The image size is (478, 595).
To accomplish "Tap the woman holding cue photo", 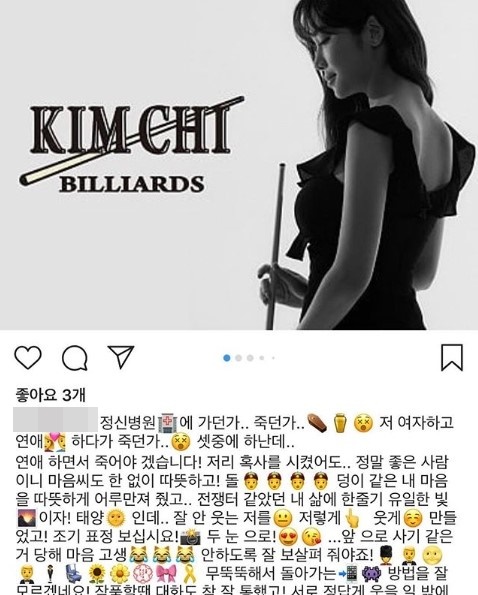I will [x=366, y=165].
